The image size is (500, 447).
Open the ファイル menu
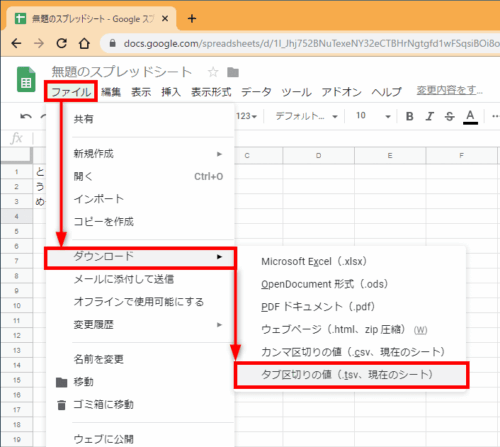(x=71, y=91)
